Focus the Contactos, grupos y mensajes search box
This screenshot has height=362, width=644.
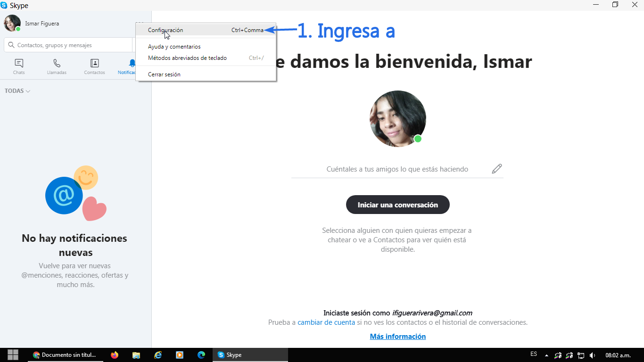click(68, 45)
